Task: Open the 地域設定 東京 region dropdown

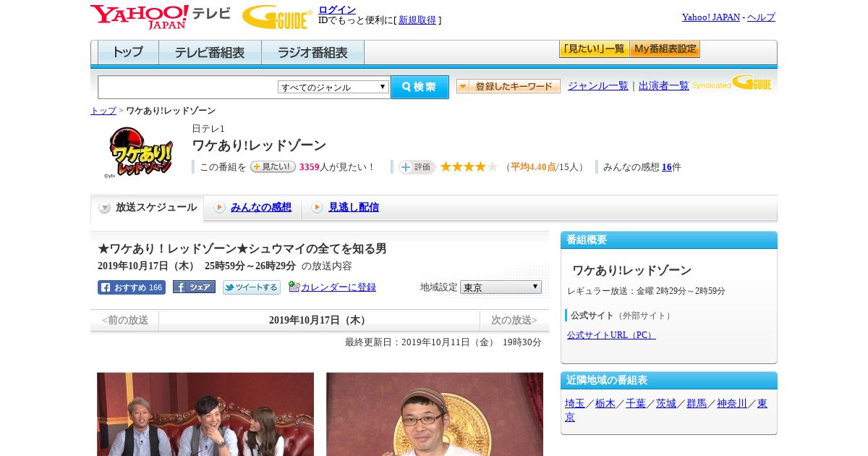Action: click(501, 287)
